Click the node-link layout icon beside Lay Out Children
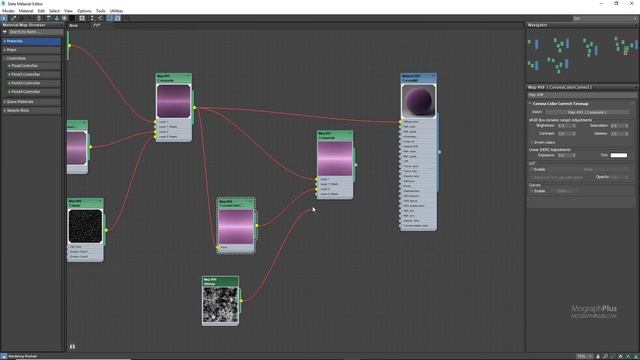This screenshot has width=640, height=360. coord(100,18)
